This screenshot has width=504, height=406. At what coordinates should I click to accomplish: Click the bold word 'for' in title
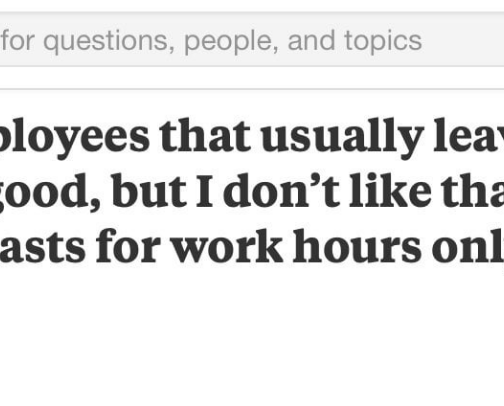point(126,247)
